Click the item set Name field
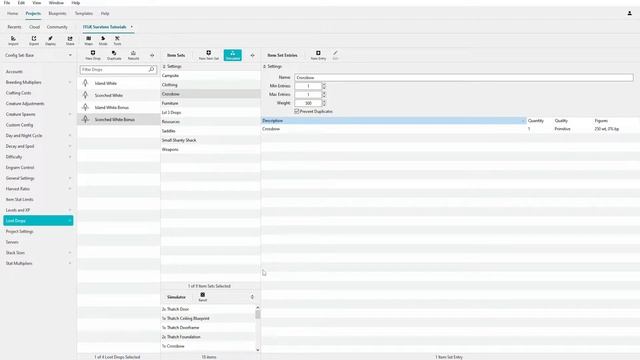Viewport: 640px width, 360px height. (464, 77)
